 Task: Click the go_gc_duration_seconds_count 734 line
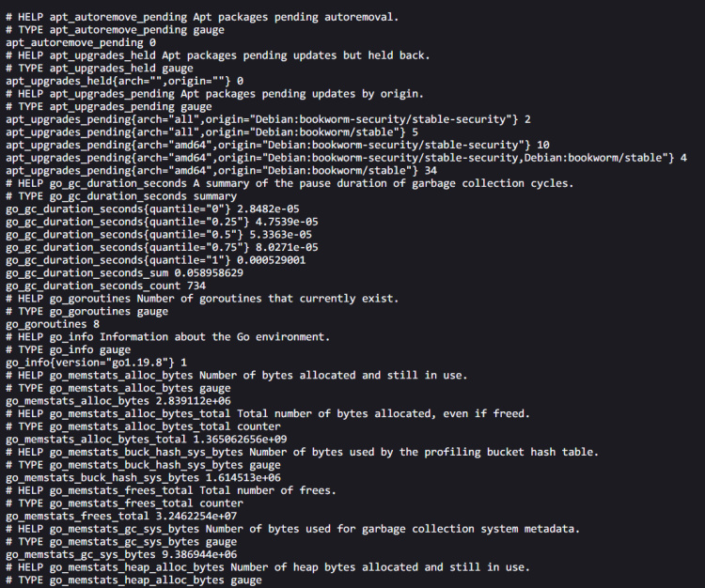pos(105,286)
